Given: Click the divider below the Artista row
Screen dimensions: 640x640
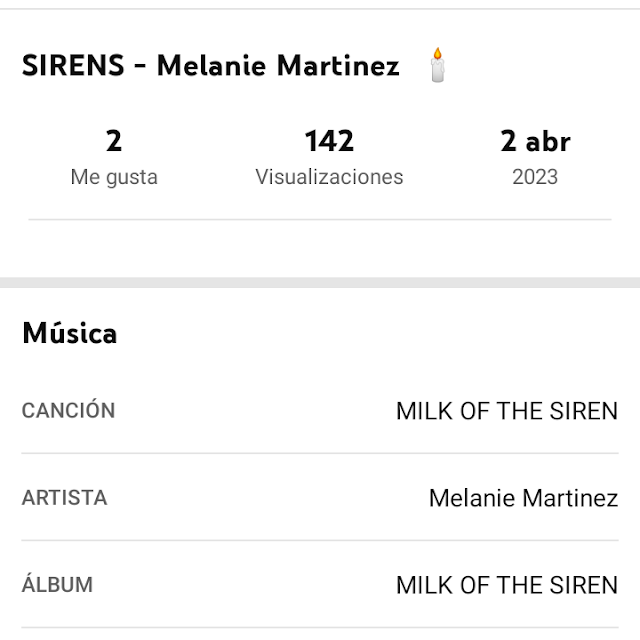Looking at the screenshot, I should [320, 541].
